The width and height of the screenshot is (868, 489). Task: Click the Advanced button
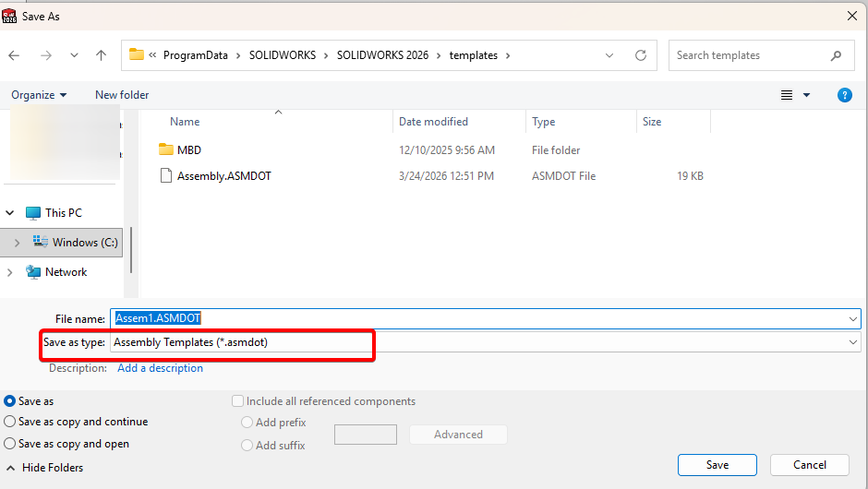tap(458, 435)
